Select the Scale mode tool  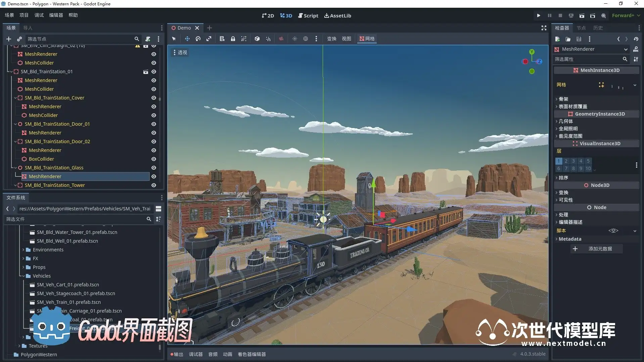pos(209,39)
